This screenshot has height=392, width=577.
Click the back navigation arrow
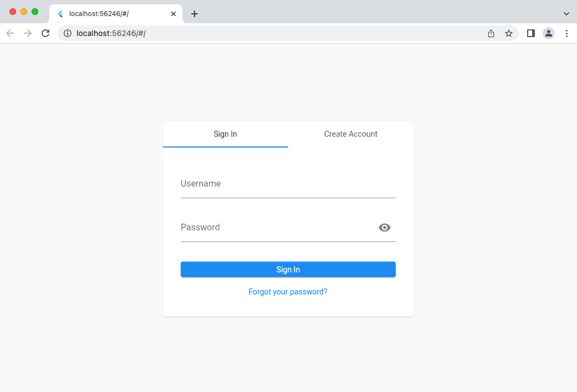[x=10, y=33]
